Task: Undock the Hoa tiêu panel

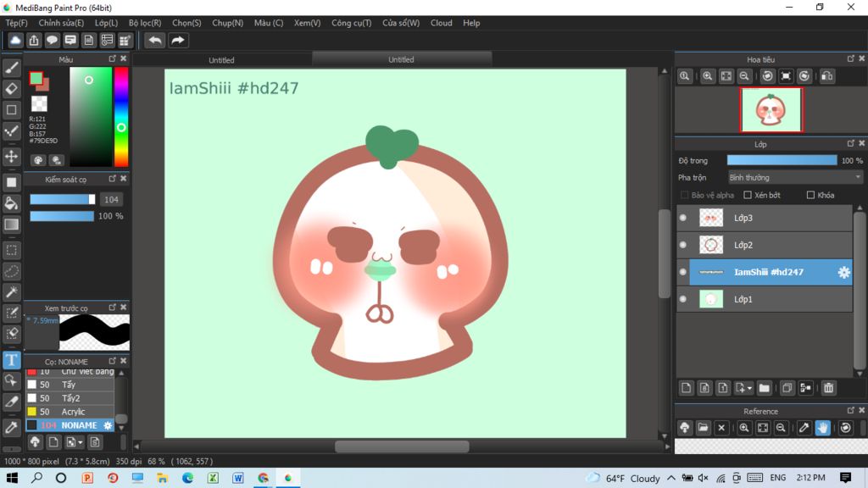Action: (x=851, y=58)
